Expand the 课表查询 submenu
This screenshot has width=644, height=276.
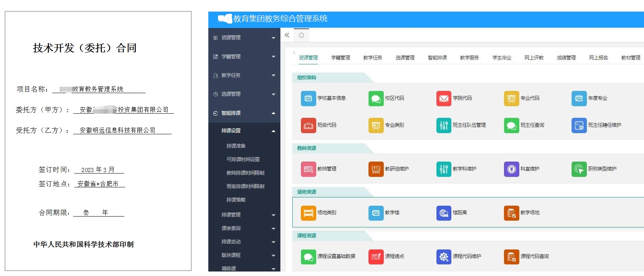point(244,229)
